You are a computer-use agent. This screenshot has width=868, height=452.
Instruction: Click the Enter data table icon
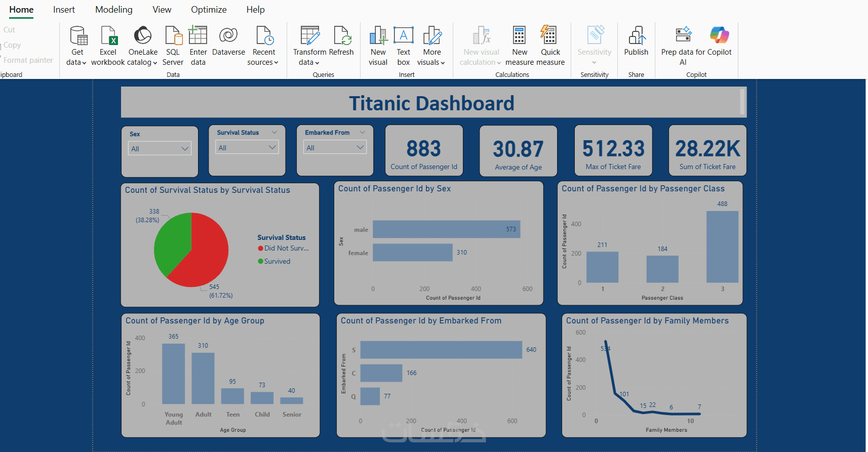click(198, 35)
